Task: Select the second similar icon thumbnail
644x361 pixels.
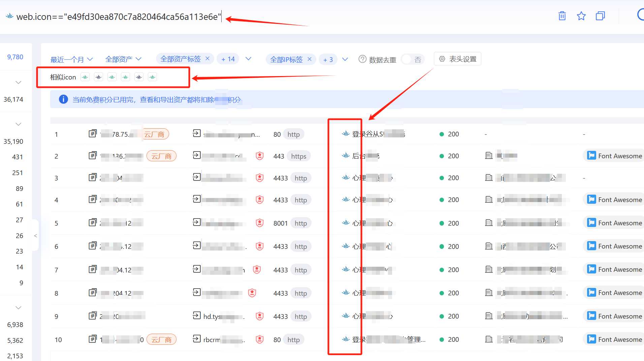Action: 98,77
